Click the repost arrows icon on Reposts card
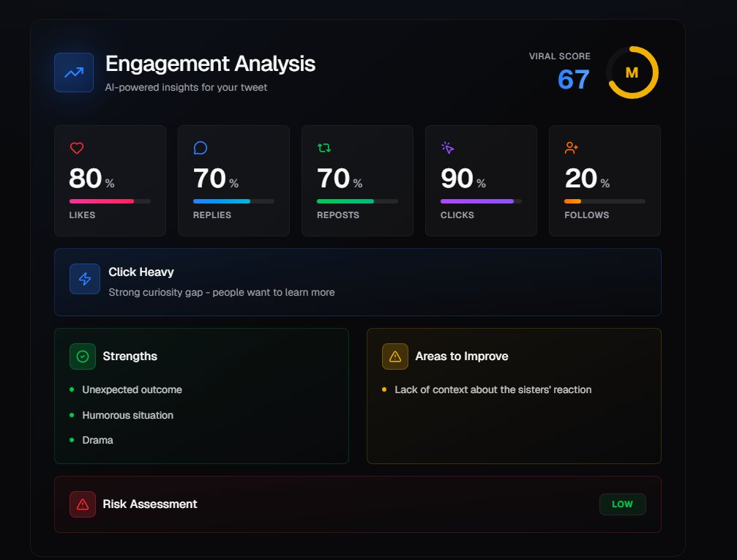This screenshot has width=737, height=560. [323, 147]
